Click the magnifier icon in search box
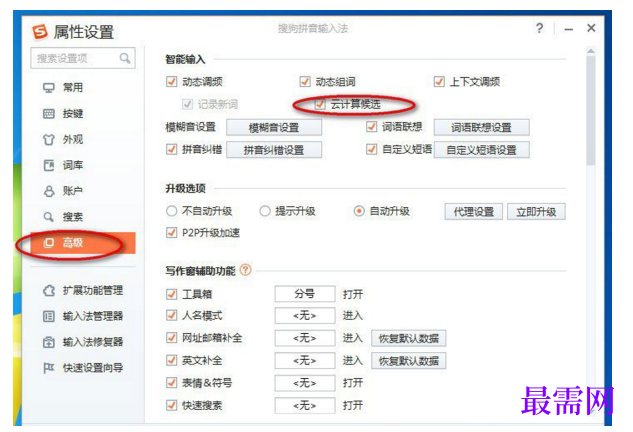Viewport: 633px width, 432px height. [x=125, y=59]
